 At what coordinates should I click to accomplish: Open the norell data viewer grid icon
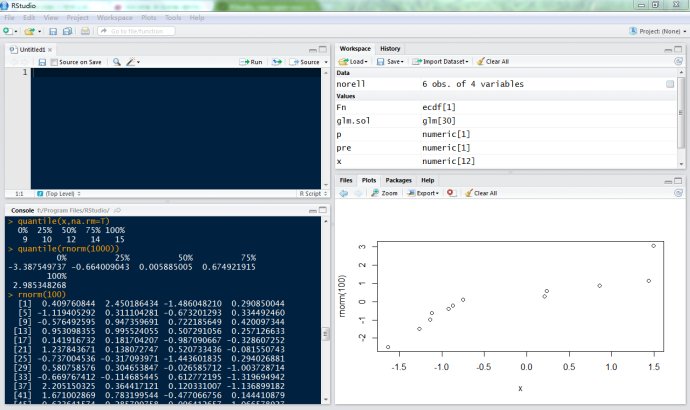coord(669,85)
